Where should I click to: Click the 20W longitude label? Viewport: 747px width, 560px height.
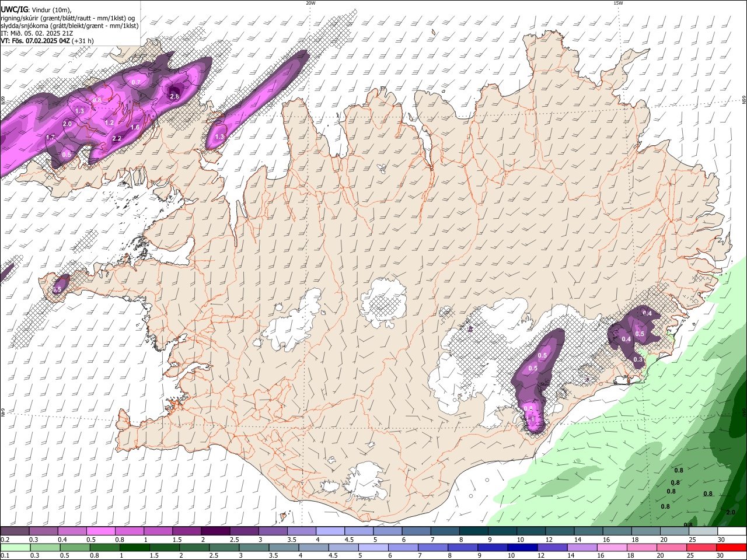(x=310, y=3)
